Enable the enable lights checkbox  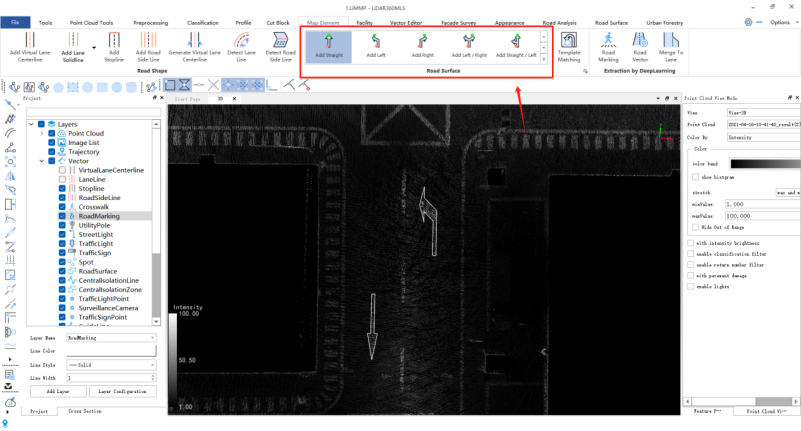click(x=691, y=286)
